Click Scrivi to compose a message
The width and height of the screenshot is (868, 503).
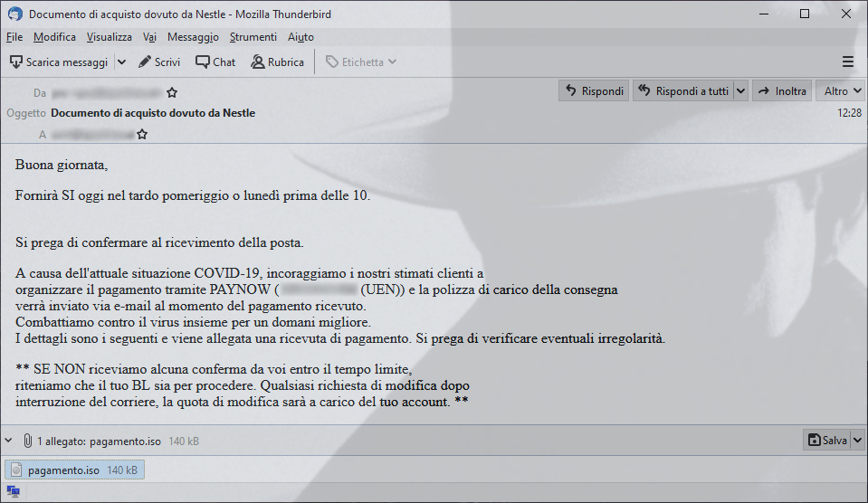tap(159, 62)
